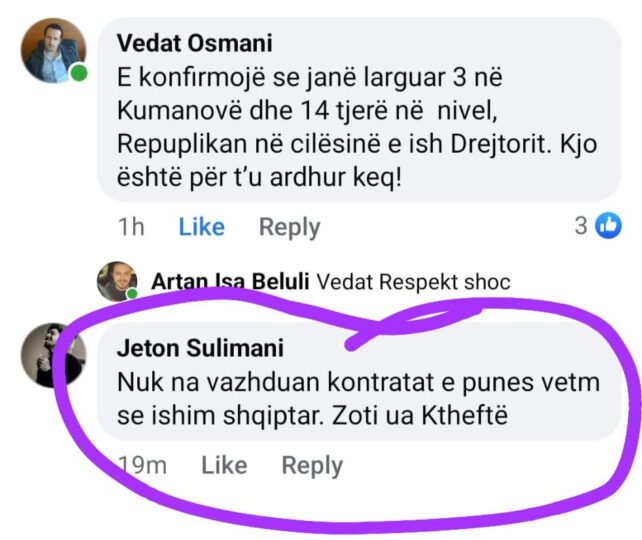Click Artan Isa Beluli's small avatar
The height and width of the screenshot is (540, 642).
point(116,281)
